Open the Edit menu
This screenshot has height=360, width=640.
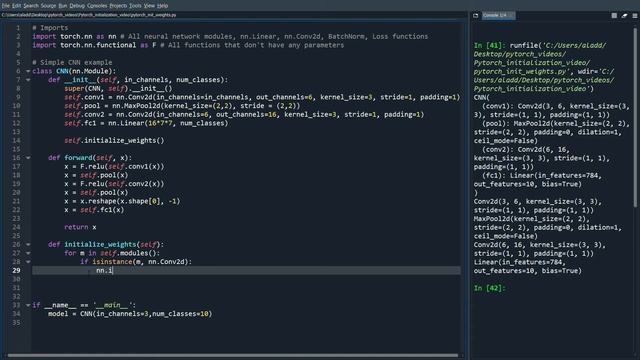(x=16, y=6)
